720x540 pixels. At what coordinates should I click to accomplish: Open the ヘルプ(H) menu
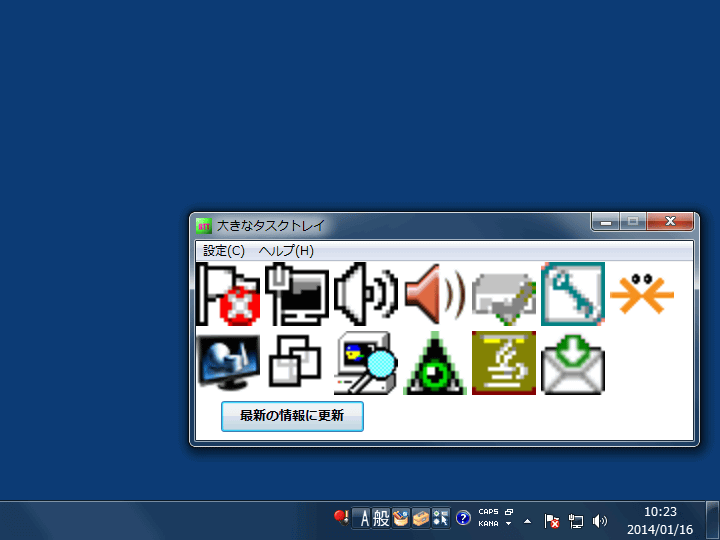coord(286,251)
